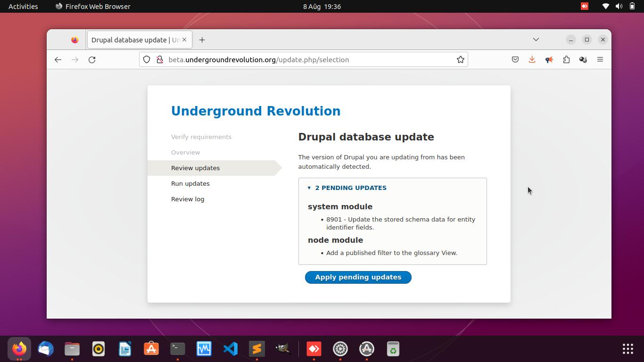Click the AnyDesk tray indicator
The width and height of the screenshot is (644, 362).
click(x=585, y=7)
